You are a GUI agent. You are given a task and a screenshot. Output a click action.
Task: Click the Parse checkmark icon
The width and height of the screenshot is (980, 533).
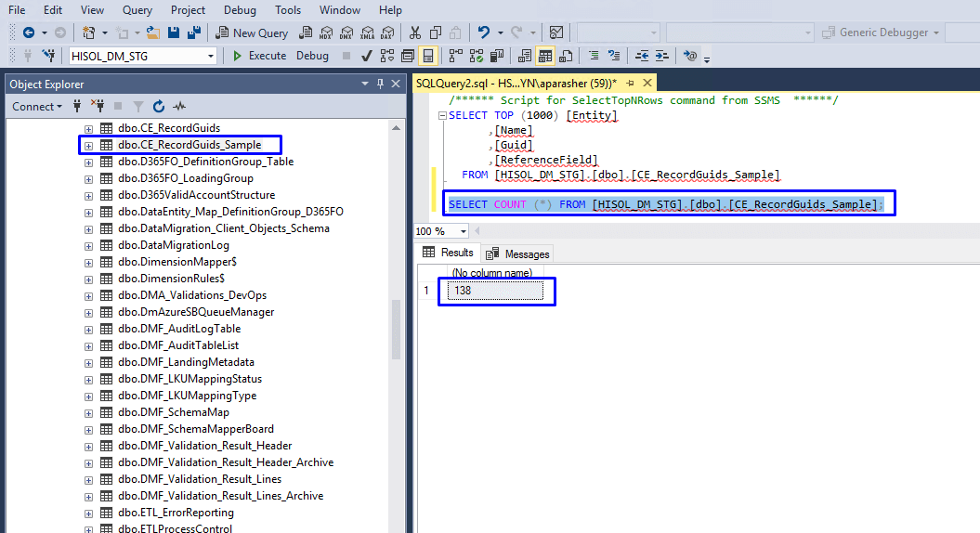pos(367,56)
